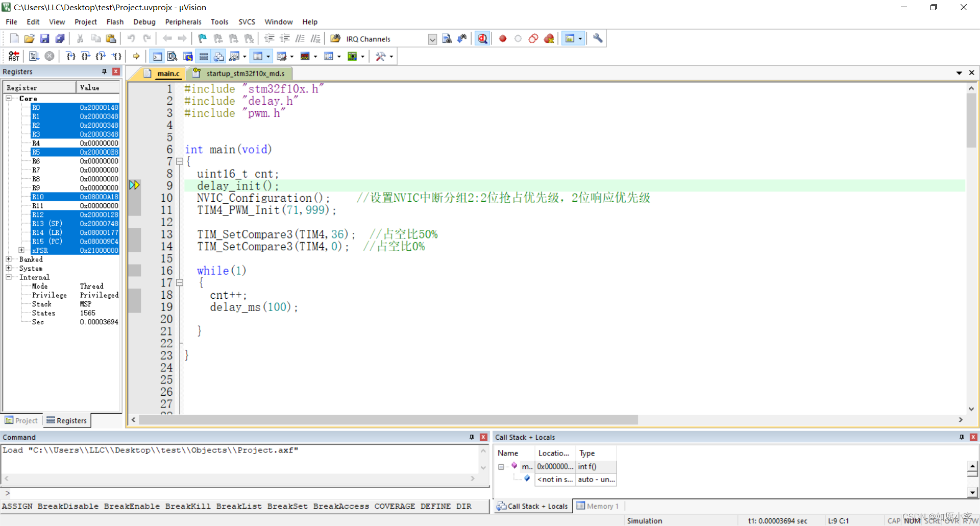980x526 pixels.
Task: Expand the xPSR register
Action: tap(21, 250)
